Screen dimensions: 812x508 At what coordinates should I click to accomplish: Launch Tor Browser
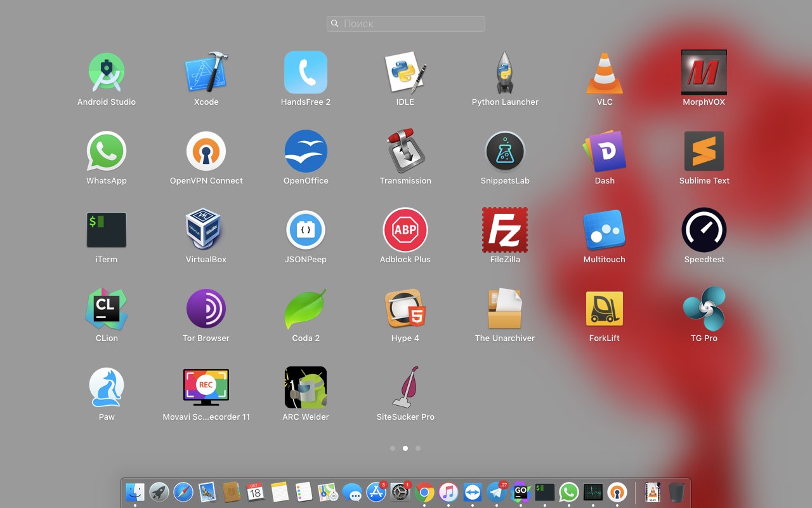click(x=206, y=309)
